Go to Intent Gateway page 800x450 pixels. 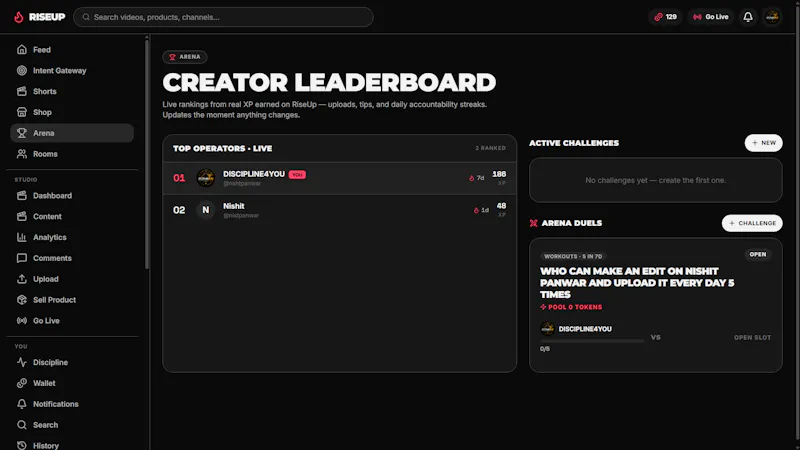tap(72, 70)
